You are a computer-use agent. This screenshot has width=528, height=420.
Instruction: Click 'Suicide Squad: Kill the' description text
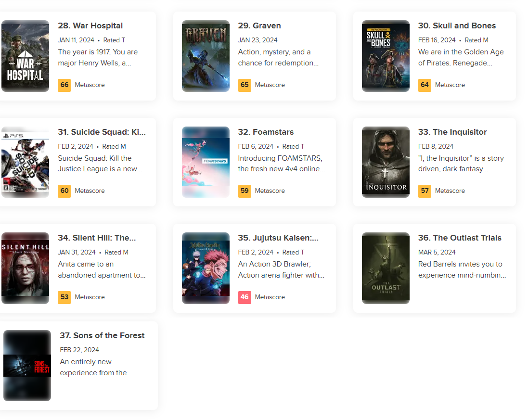[95, 158]
